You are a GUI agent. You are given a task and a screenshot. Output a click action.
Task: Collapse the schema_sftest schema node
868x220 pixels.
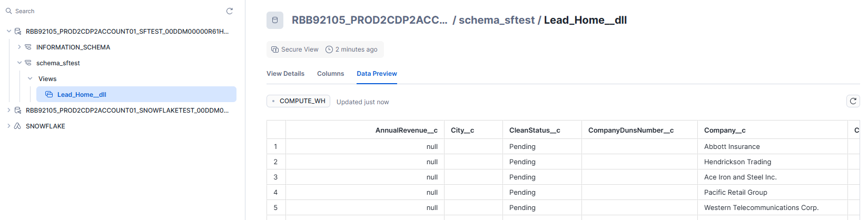click(19, 63)
